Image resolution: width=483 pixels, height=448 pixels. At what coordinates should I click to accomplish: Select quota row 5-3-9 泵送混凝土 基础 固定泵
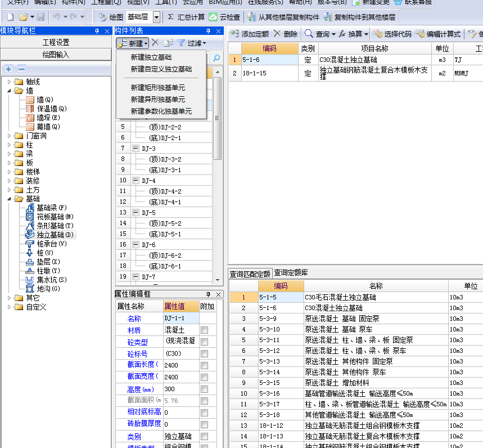[x=356, y=319]
